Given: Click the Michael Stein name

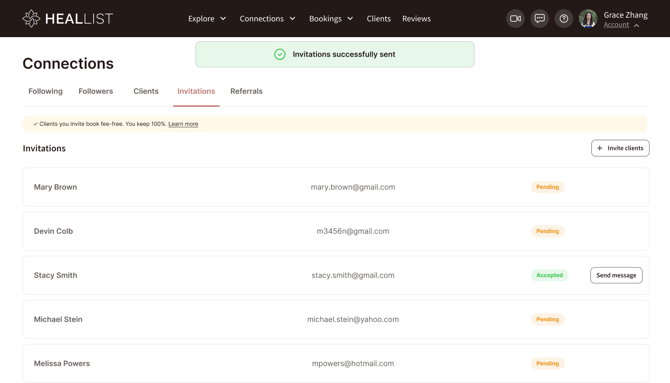Looking at the screenshot, I should [x=58, y=319].
